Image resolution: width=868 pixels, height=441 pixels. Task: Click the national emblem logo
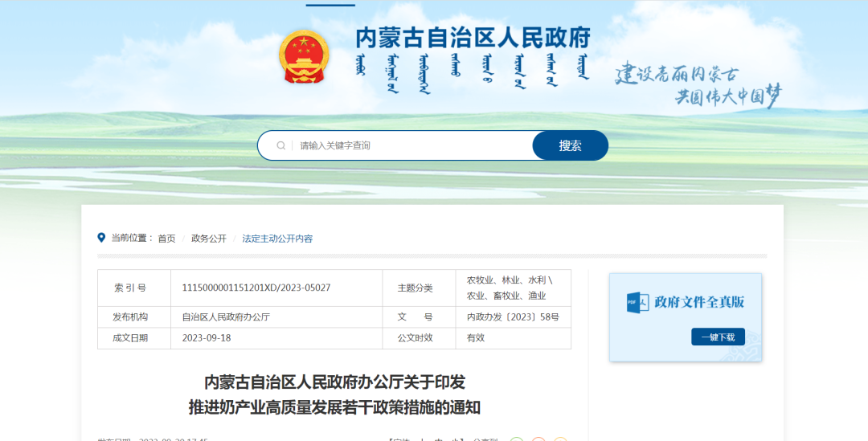[x=304, y=56]
